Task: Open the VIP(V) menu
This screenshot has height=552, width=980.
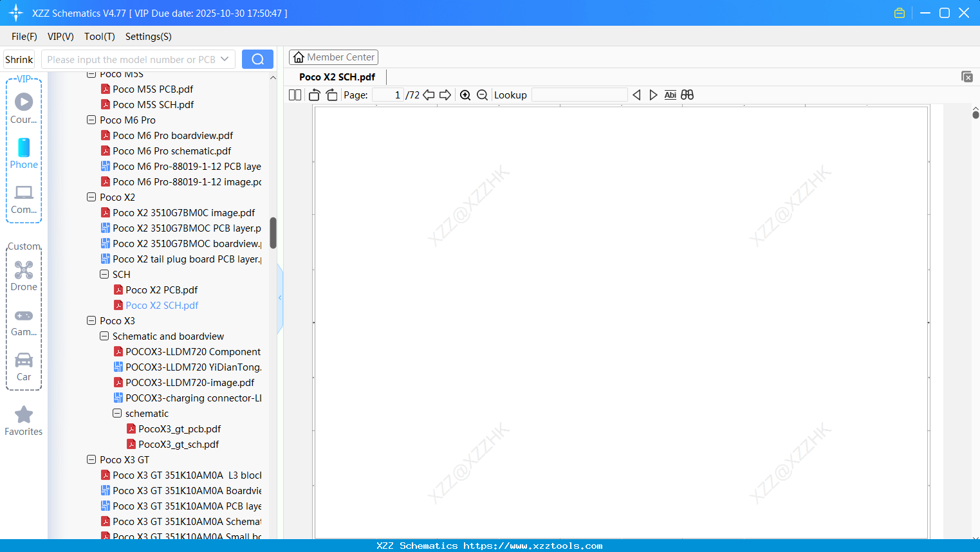Action: (60, 37)
